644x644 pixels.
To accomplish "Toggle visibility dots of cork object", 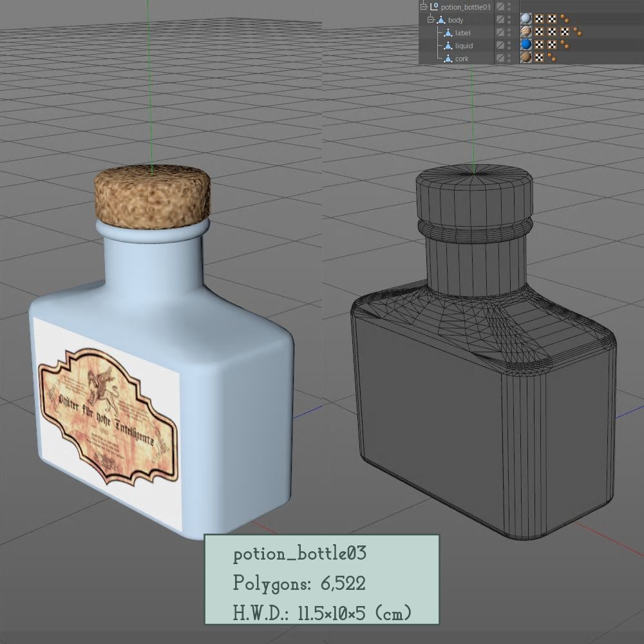I will (509, 58).
